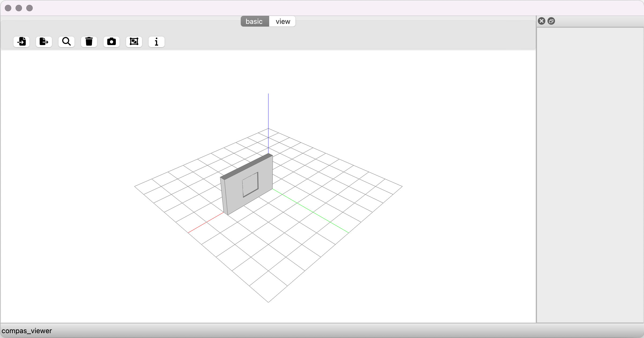This screenshot has height=338, width=644.
Task: Click the export file toolbar icon
Action: (x=44, y=42)
